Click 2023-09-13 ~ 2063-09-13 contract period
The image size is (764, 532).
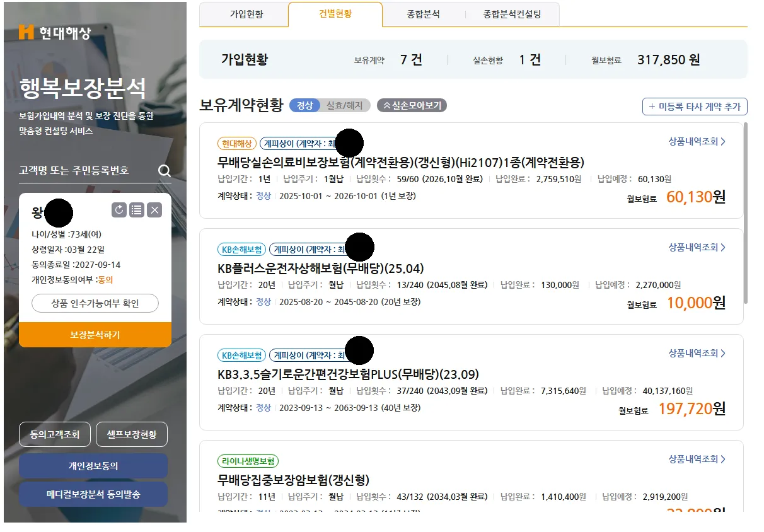350,408
